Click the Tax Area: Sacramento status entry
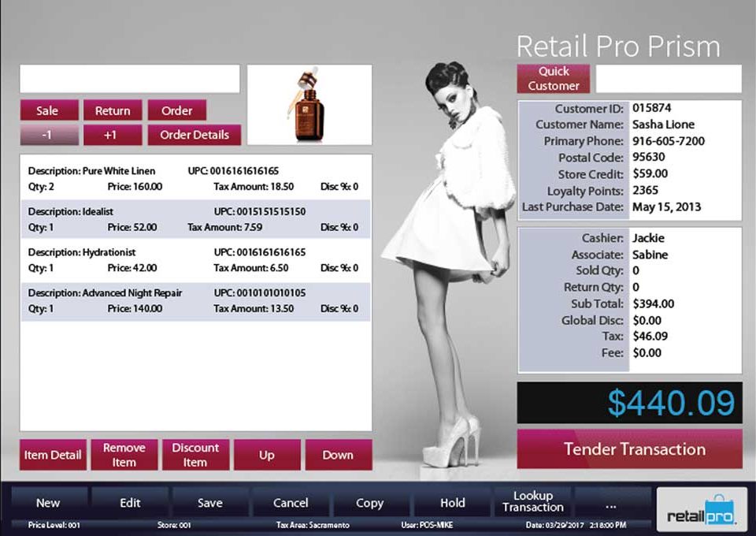The image size is (756, 536). (313, 525)
